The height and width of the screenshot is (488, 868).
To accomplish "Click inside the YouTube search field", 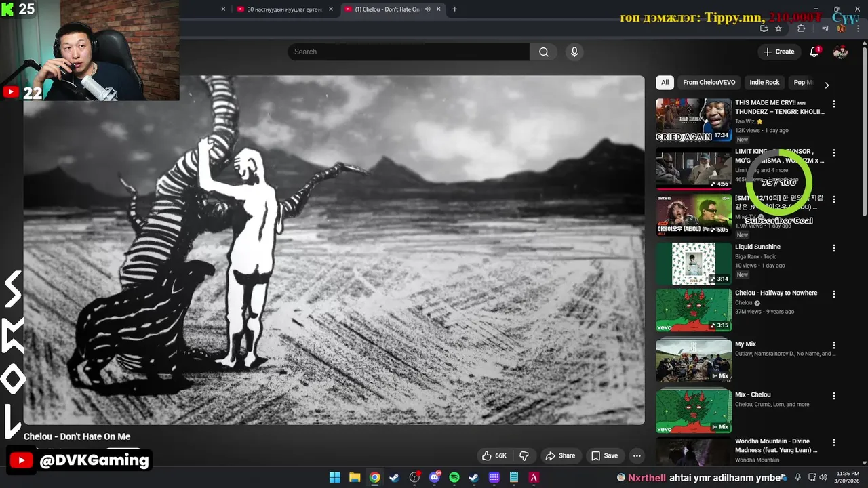I will click(x=408, y=52).
